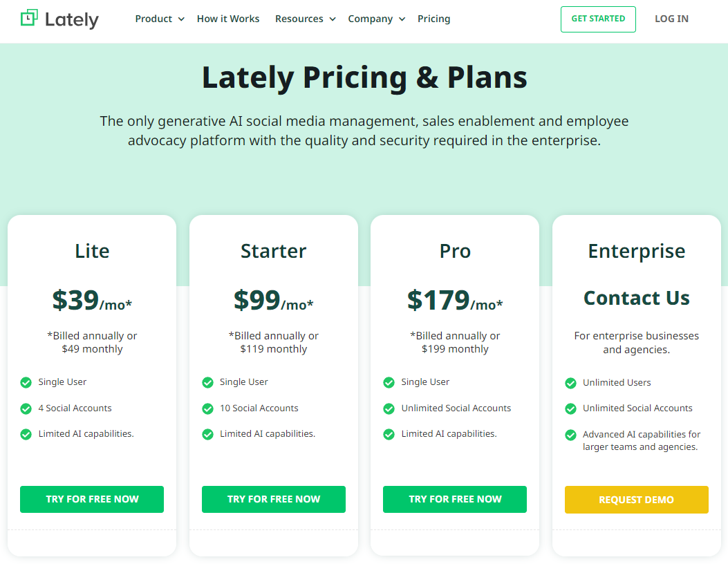The image size is (728, 564).
Task: Click the Log In link
Action: (671, 19)
